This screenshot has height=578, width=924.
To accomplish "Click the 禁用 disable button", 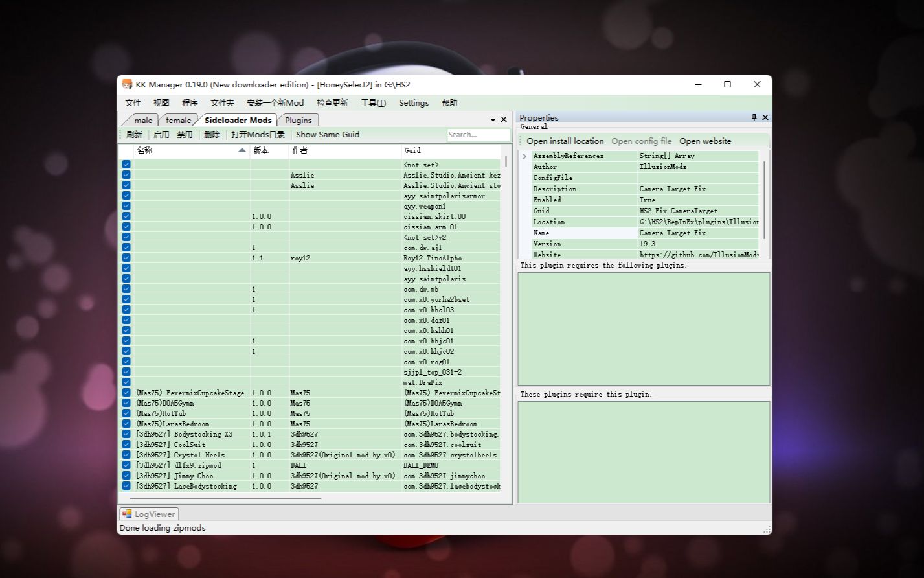I will coord(185,135).
